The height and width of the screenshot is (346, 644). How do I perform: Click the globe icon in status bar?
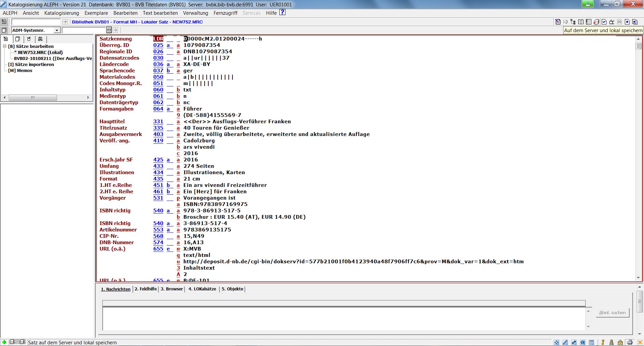[x=583, y=342]
